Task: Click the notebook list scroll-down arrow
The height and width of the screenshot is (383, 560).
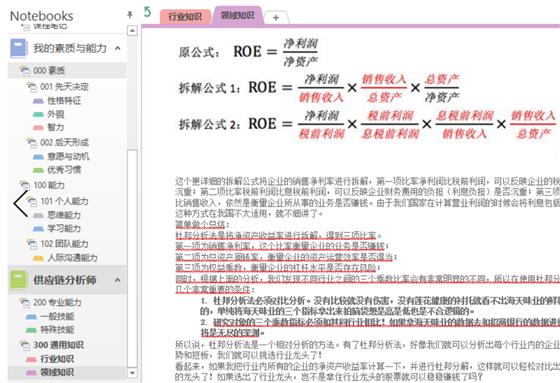Action: click(x=132, y=373)
